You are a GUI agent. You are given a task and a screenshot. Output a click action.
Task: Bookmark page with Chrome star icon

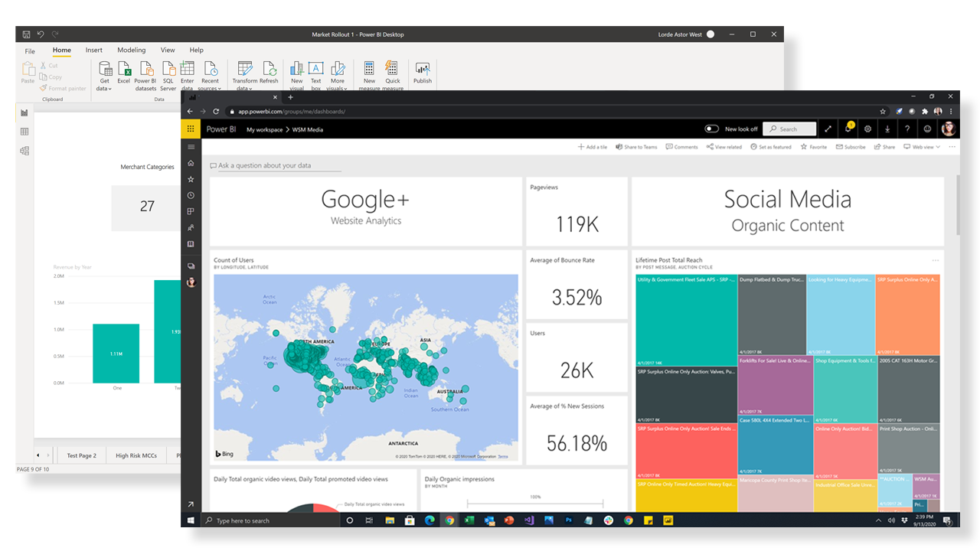pyautogui.click(x=883, y=111)
